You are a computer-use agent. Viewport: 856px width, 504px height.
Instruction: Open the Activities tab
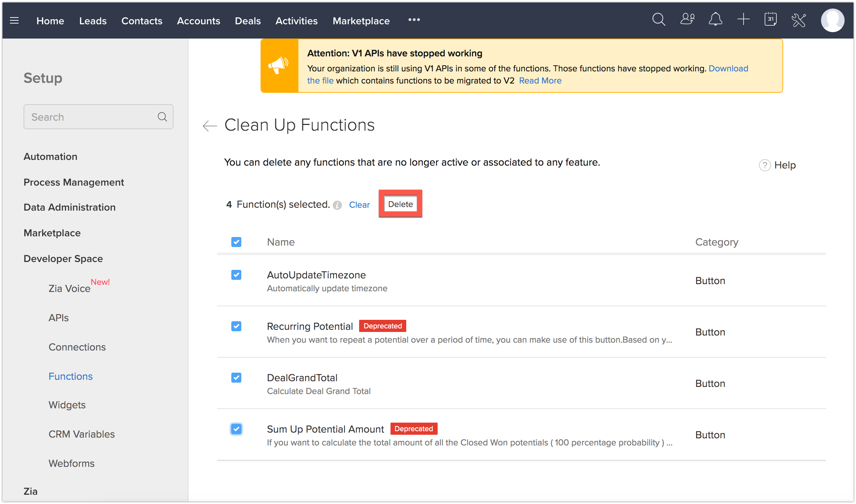click(x=297, y=21)
